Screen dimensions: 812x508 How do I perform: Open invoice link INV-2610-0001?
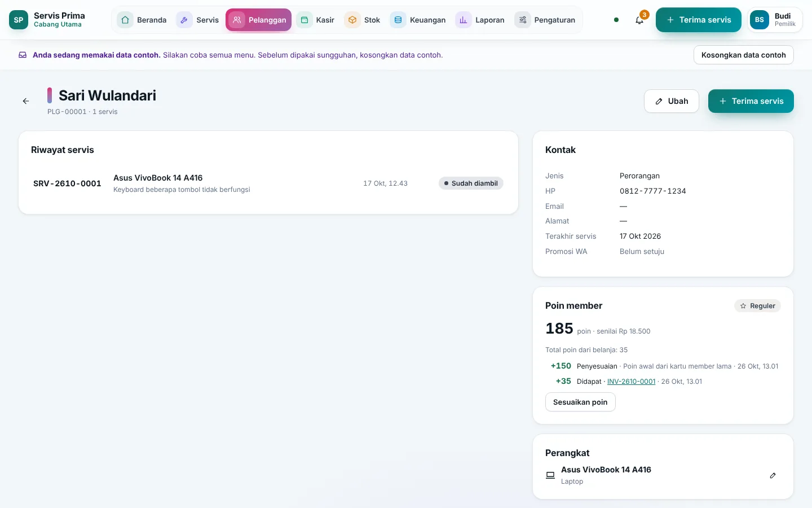(x=631, y=382)
